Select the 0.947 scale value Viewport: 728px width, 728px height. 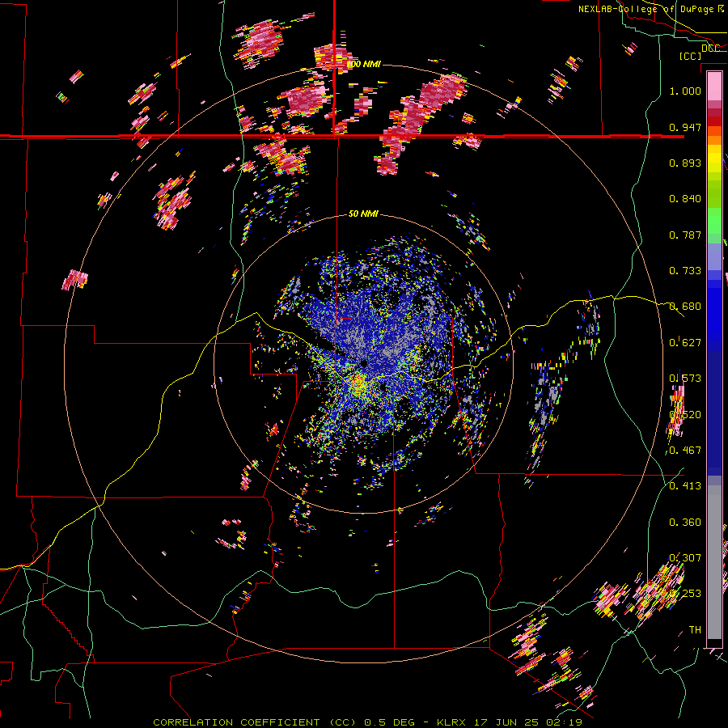(x=685, y=127)
